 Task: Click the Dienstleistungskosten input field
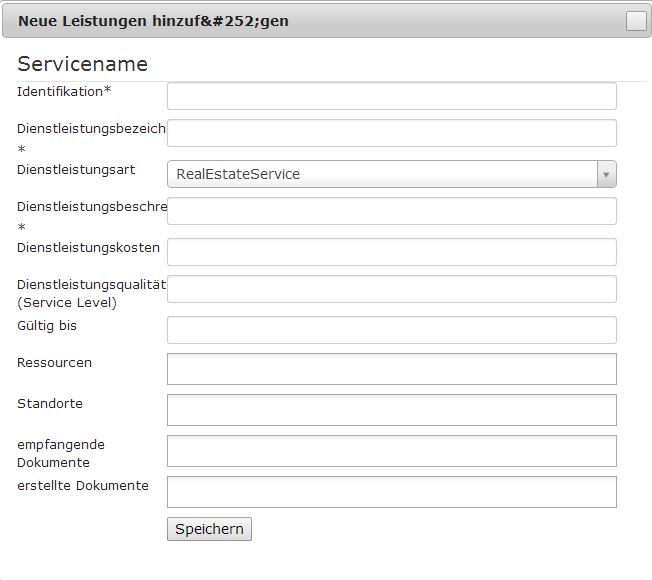pyautogui.click(x=392, y=252)
